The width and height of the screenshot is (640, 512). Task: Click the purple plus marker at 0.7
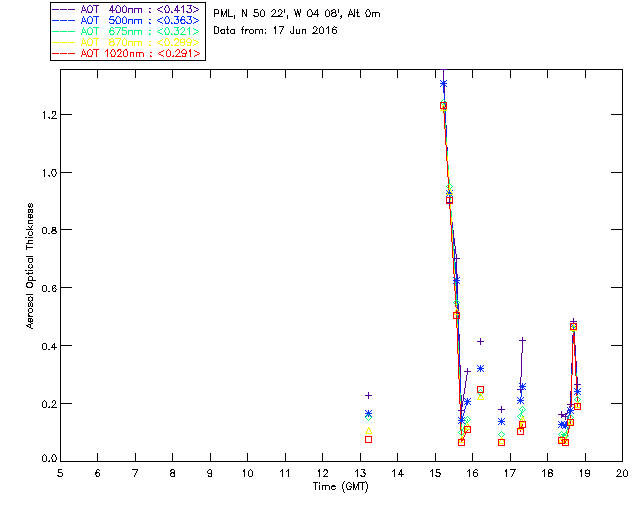456,259
